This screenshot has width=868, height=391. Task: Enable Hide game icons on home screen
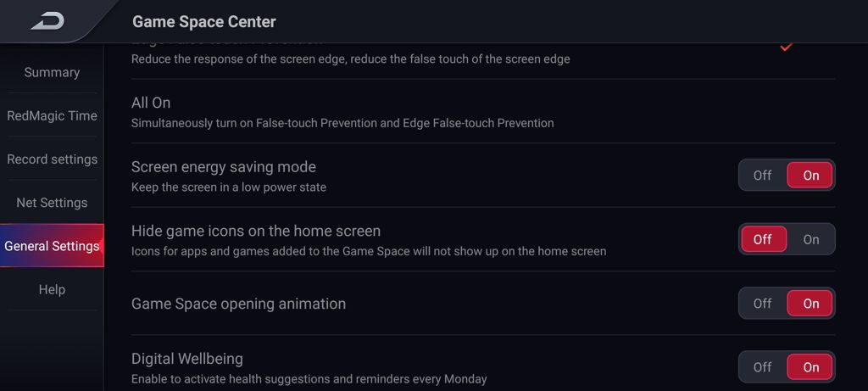(x=810, y=239)
